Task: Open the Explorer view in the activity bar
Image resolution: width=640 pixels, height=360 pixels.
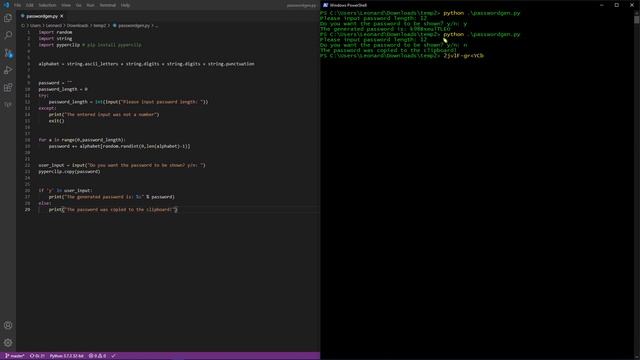Action: coord(8,18)
